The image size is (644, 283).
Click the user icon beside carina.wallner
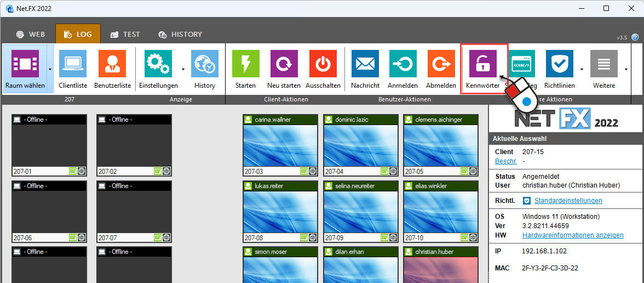pyautogui.click(x=248, y=120)
